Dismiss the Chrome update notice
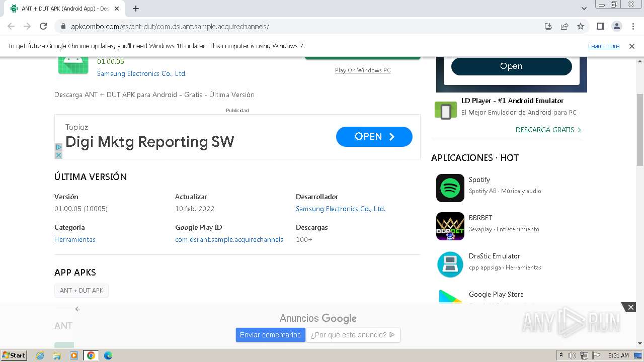 [x=632, y=46]
